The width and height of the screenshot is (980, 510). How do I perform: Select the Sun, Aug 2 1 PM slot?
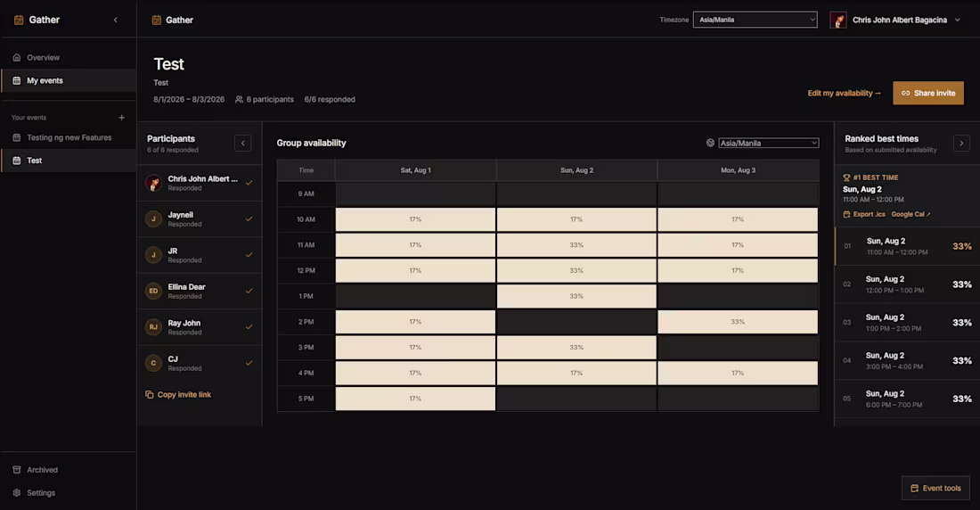(x=577, y=297)
